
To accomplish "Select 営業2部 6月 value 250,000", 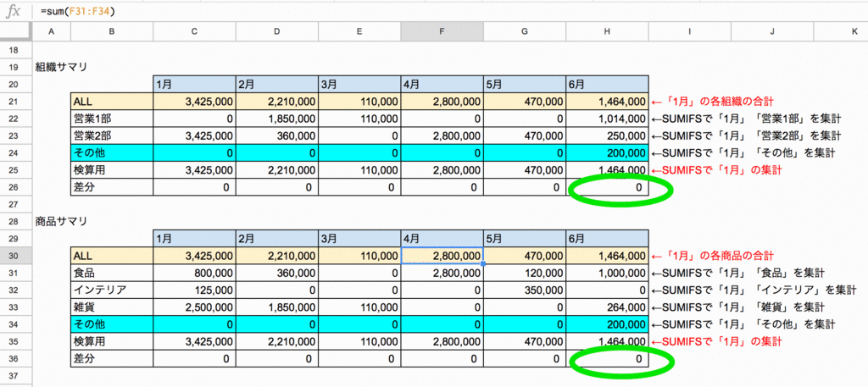I will coord(607,136).
